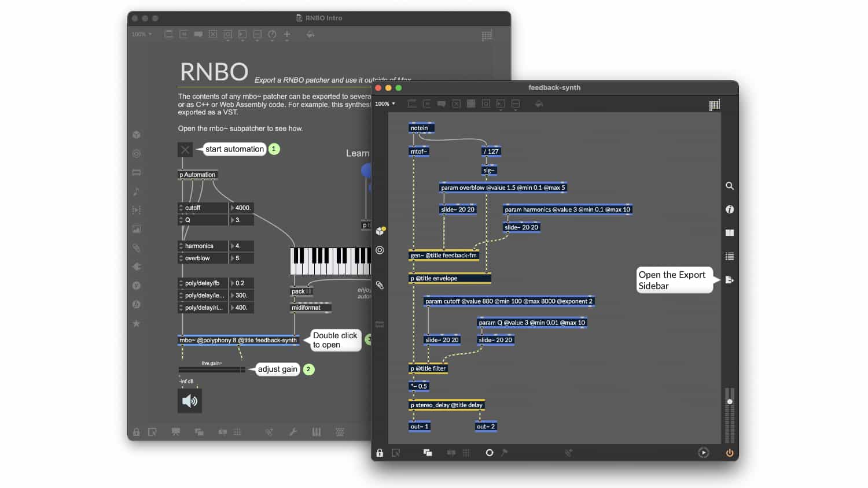Viewport: 868px width, 488px height.
Task: Click the dial icon in RNBO Intro toolbar
Action: 272,34
